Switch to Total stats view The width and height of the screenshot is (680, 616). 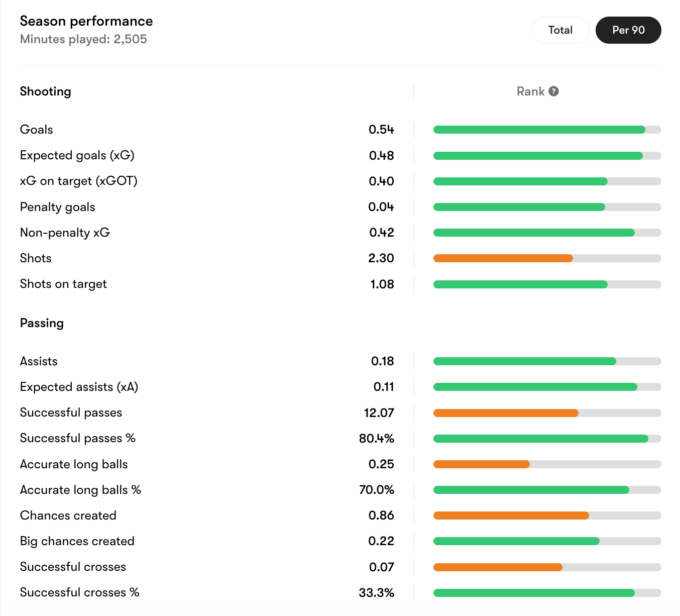click(x=560, y=30)
